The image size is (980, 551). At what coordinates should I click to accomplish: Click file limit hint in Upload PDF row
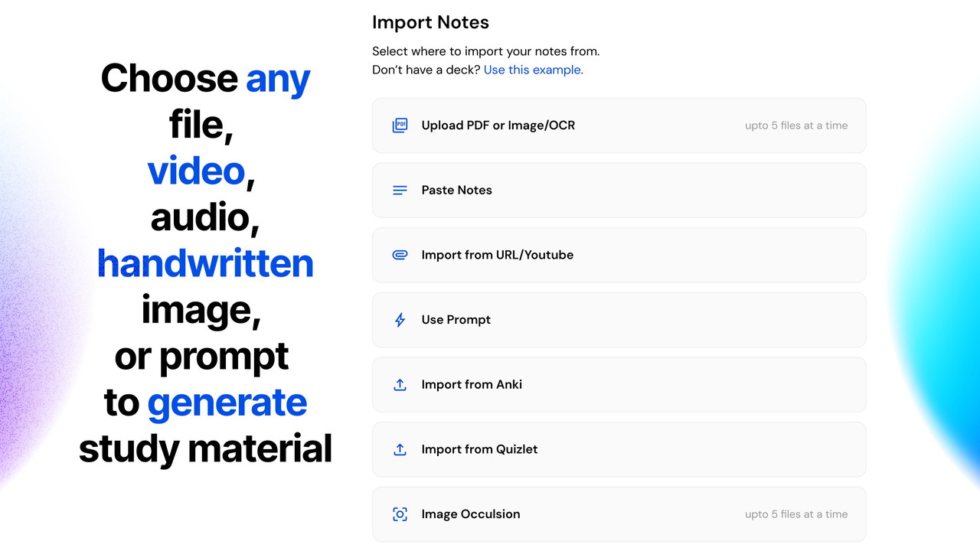tap(795, 126)
